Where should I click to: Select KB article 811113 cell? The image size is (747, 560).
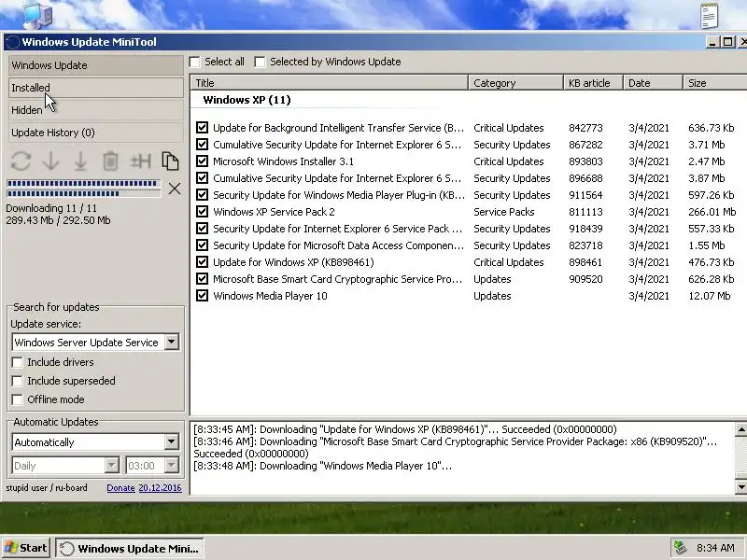[585, 212]
